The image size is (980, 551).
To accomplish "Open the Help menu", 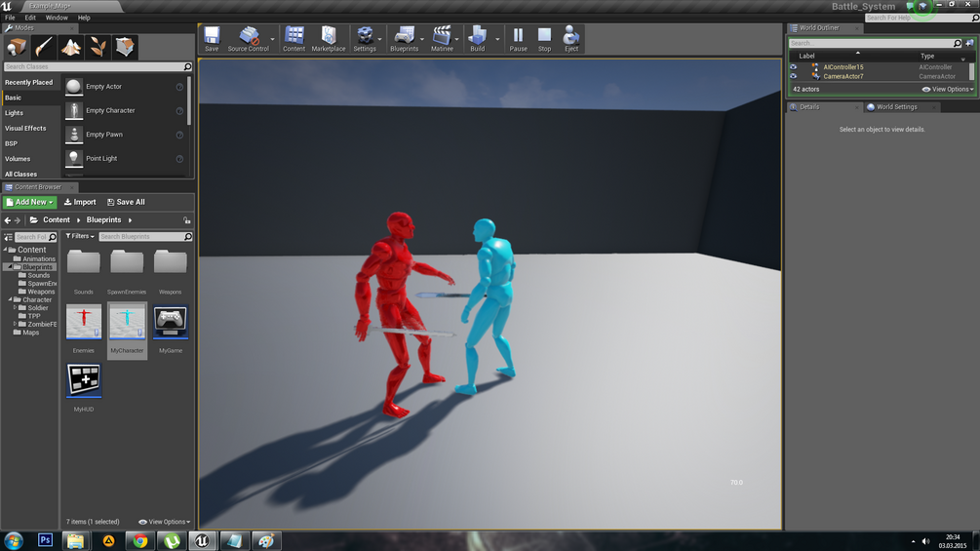I will [x=84, y=18].
